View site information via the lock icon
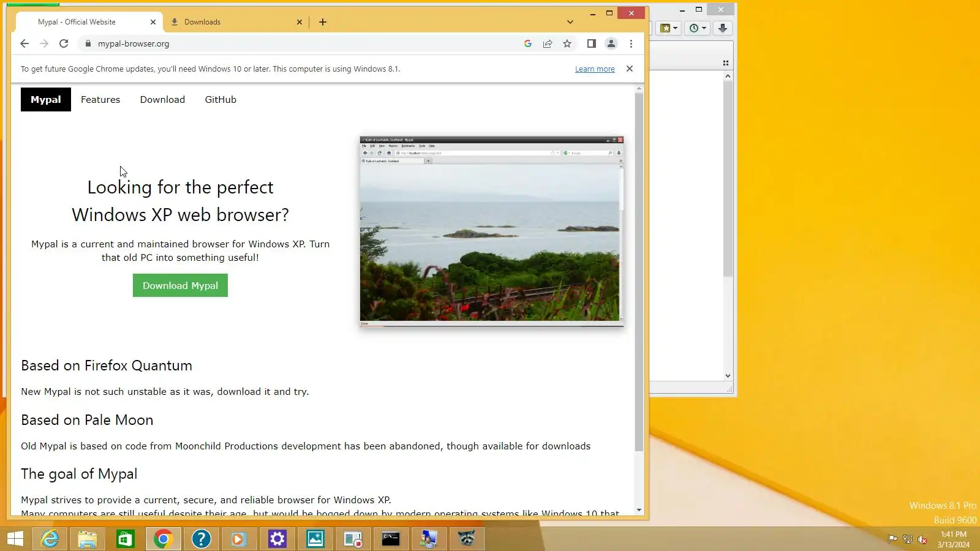 [88, 43]
